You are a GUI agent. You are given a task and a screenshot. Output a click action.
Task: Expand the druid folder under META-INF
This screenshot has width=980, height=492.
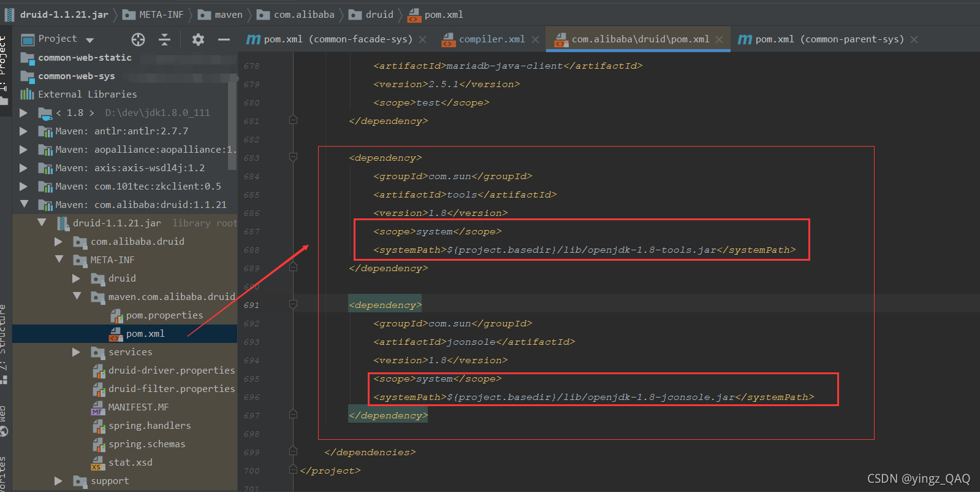click(77, 279)
